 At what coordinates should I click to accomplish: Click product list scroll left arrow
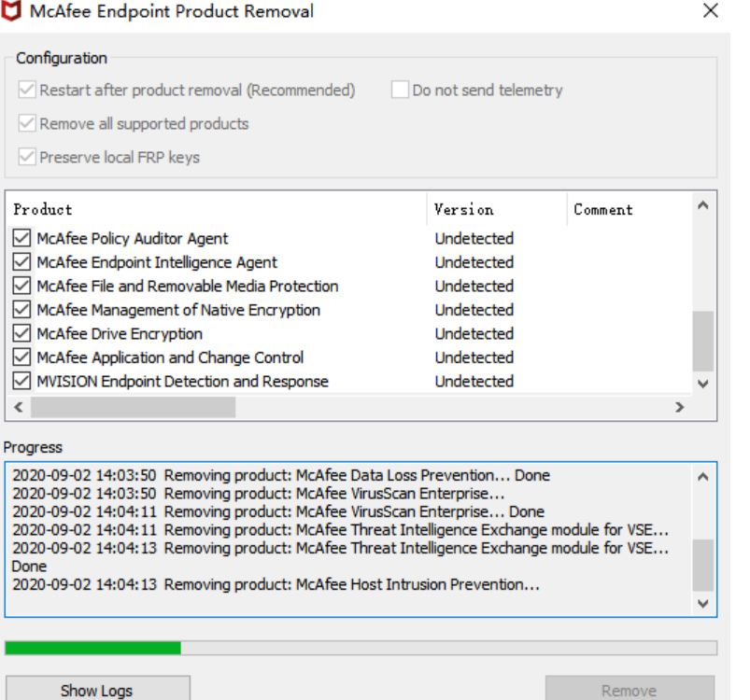19,407
